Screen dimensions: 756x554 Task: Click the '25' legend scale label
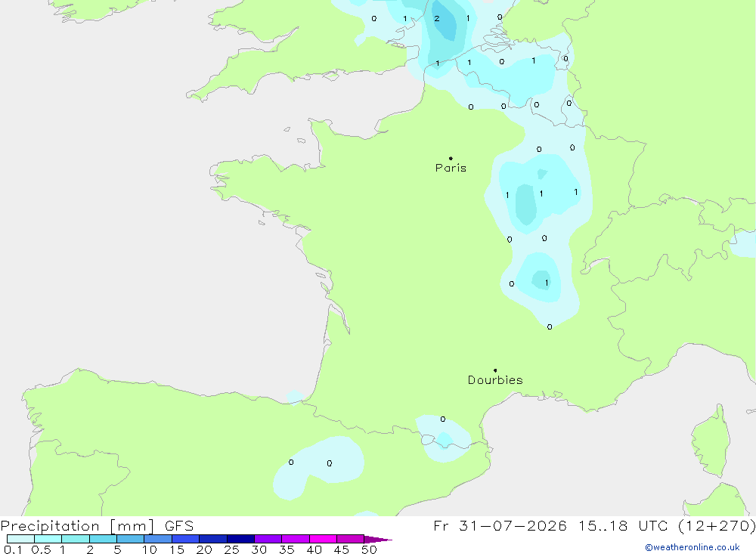point(231,549)
